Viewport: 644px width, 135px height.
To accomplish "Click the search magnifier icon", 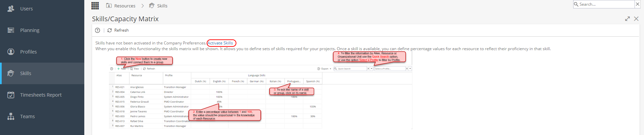I will coord(576,4).
